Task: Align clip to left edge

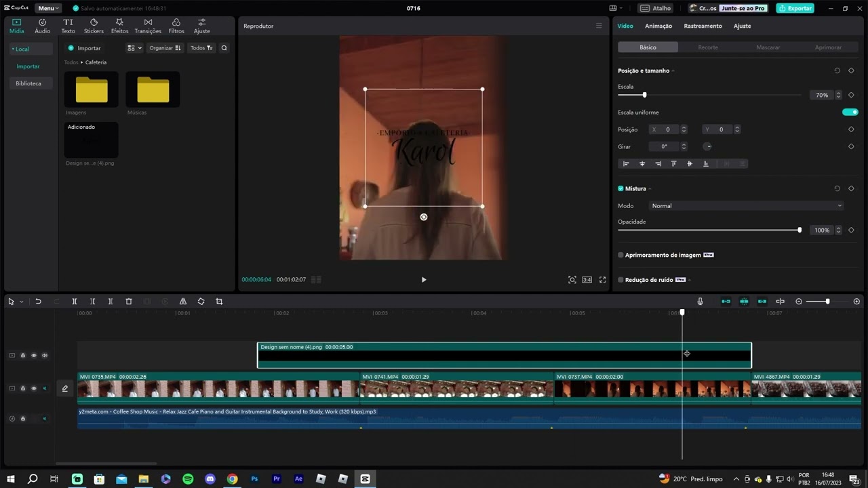Action: point(626,163)
